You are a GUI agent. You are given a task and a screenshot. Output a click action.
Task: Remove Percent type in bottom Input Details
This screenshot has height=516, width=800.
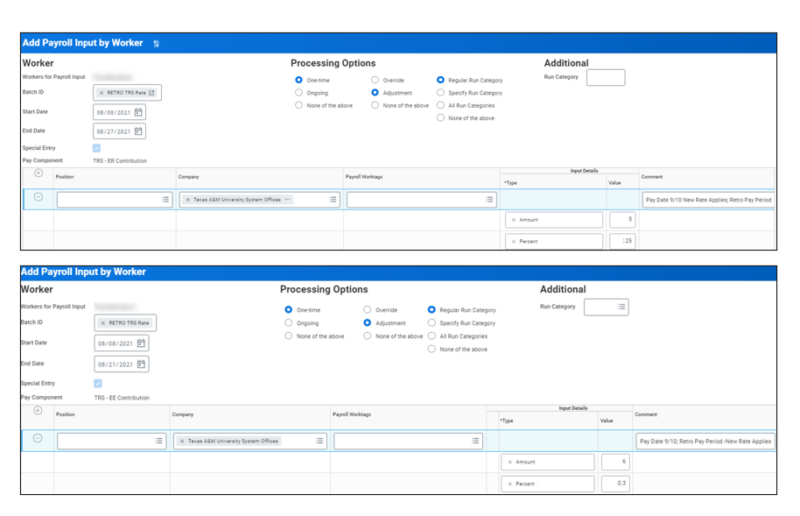coord(510,484)
